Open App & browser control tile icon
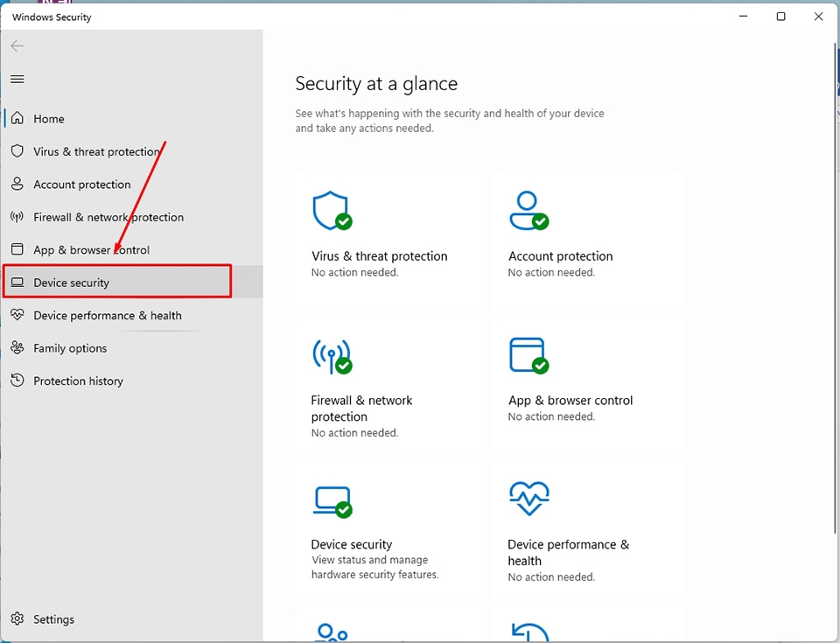 coord(528,353)
